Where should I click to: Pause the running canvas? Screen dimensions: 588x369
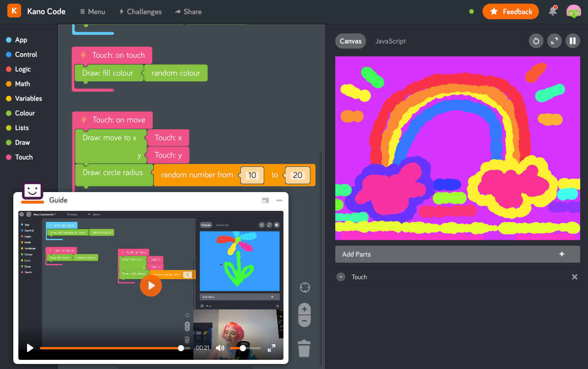(x=572, y=41)
